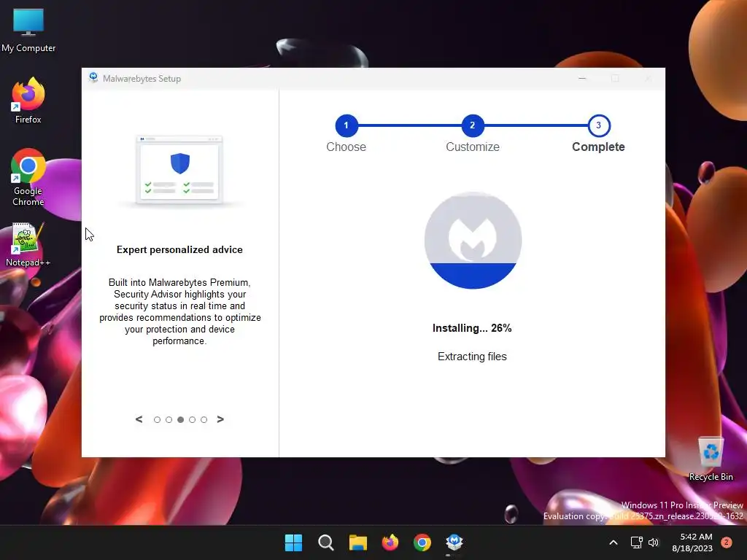The image size is (747, 560).
Task: Open network status tray icon
Action: 636,542
